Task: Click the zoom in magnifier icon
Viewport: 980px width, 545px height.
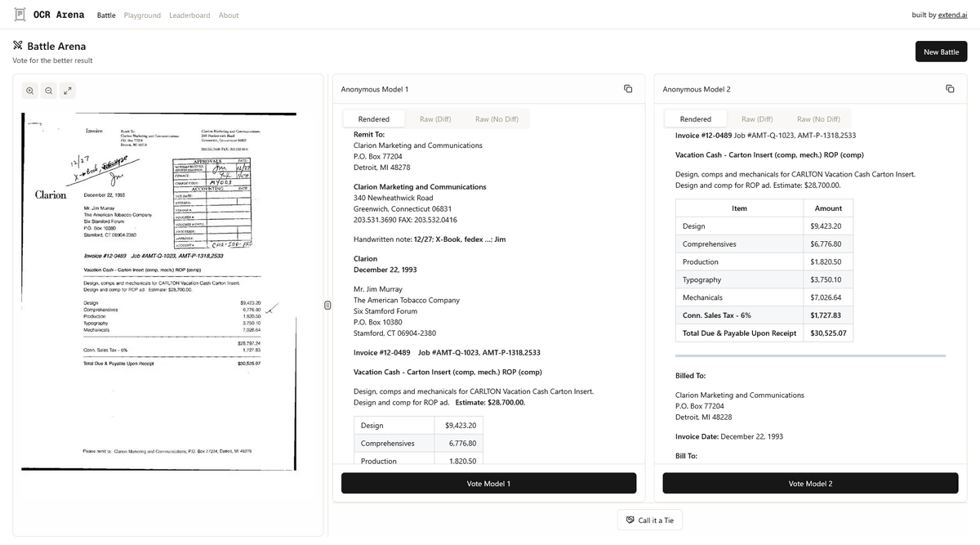Action: pos(30,91)
